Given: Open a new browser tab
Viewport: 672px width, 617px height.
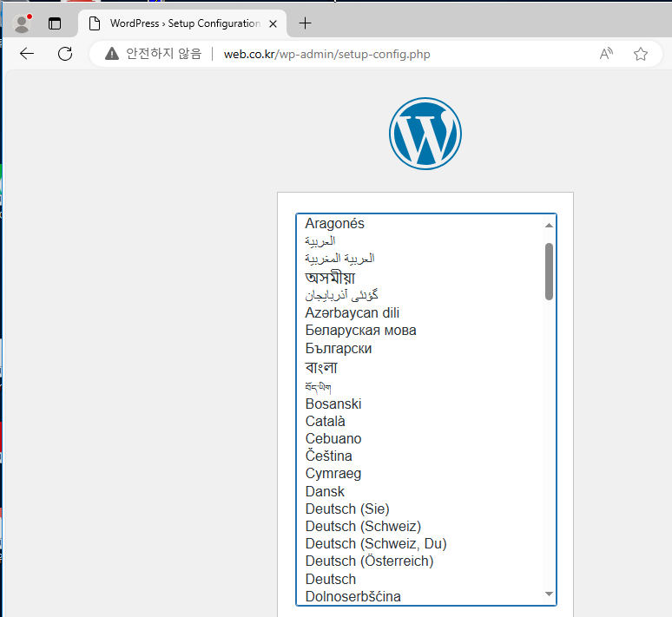Looking at the screenshot, I should (x=305, y=23).
